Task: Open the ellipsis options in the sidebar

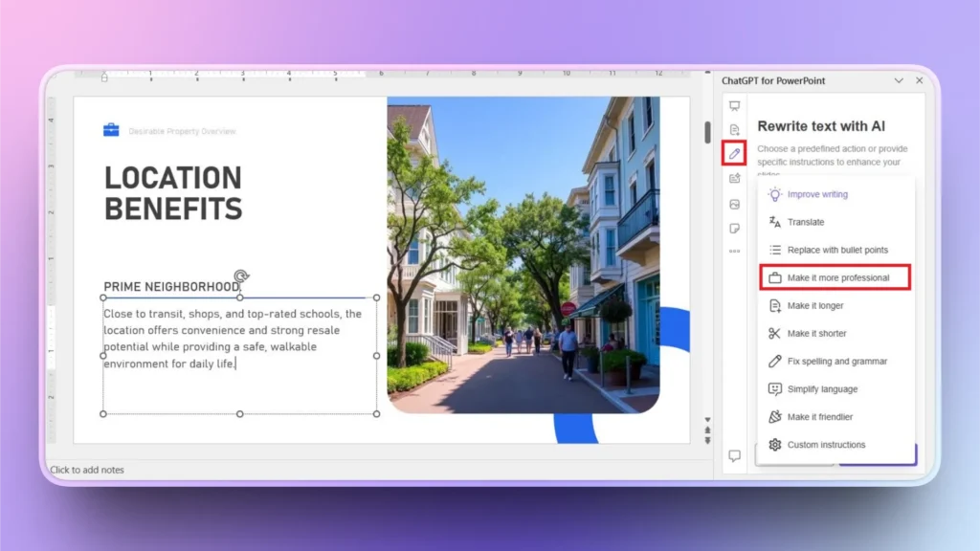Action: click(734, 252)
